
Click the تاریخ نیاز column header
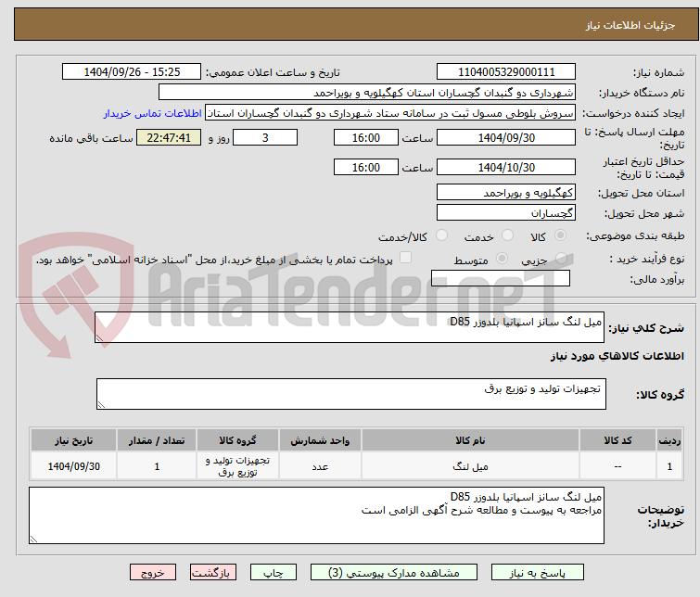pos(74,440)
